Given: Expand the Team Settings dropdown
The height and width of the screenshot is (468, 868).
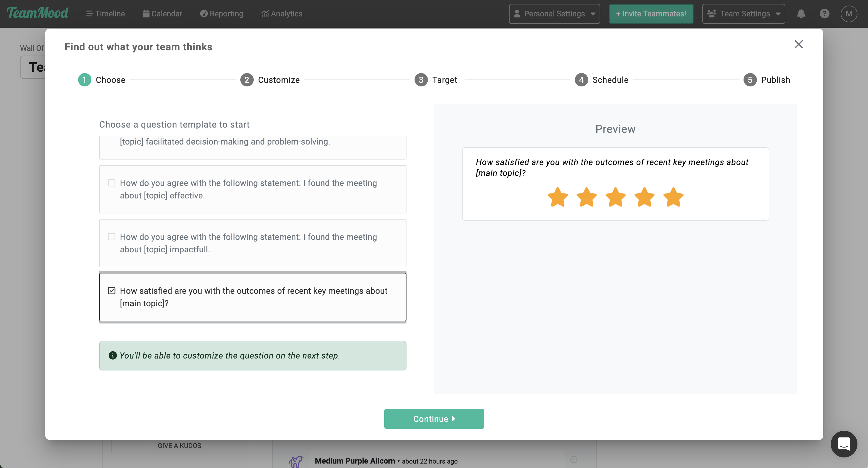Looking at the screenshot, I should point(743,14).
